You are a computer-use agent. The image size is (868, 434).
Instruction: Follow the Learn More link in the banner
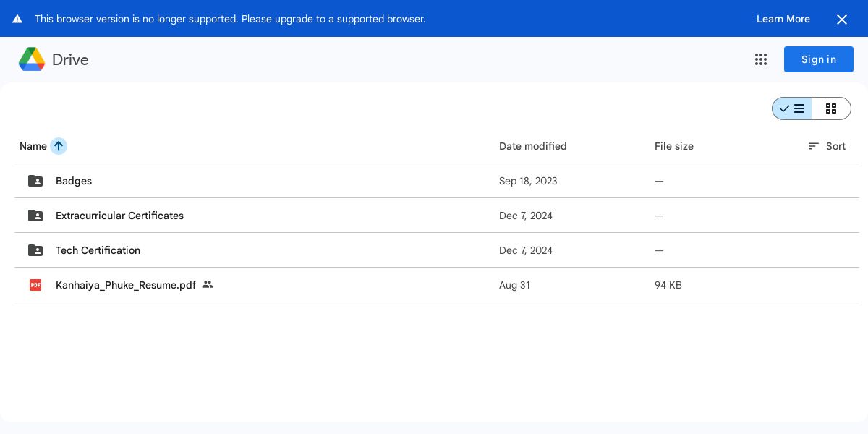coord(783,19)
